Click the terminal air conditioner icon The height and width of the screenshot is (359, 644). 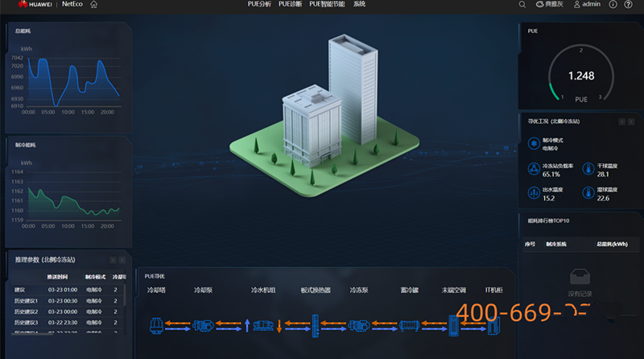click(x=453, y=326)
